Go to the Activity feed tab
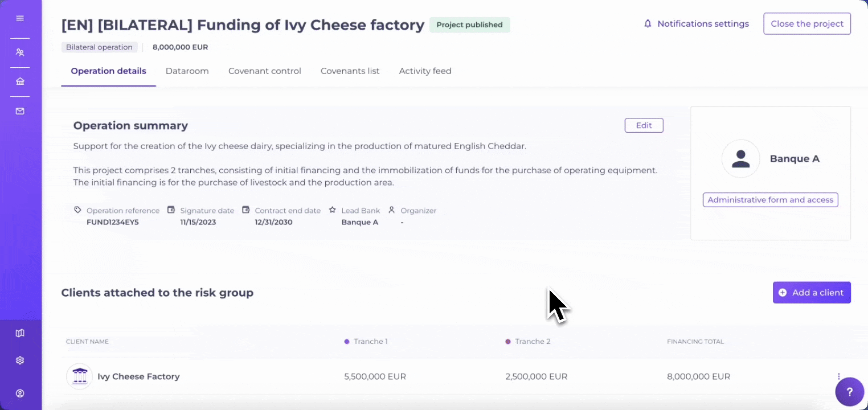Image resolution: width=868 pixels, height=410 pixels. (x=425, y=71)
